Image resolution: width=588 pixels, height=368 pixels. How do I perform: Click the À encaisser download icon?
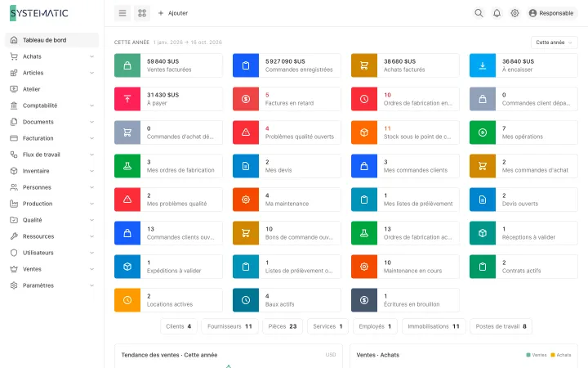[x=483, y=65]
